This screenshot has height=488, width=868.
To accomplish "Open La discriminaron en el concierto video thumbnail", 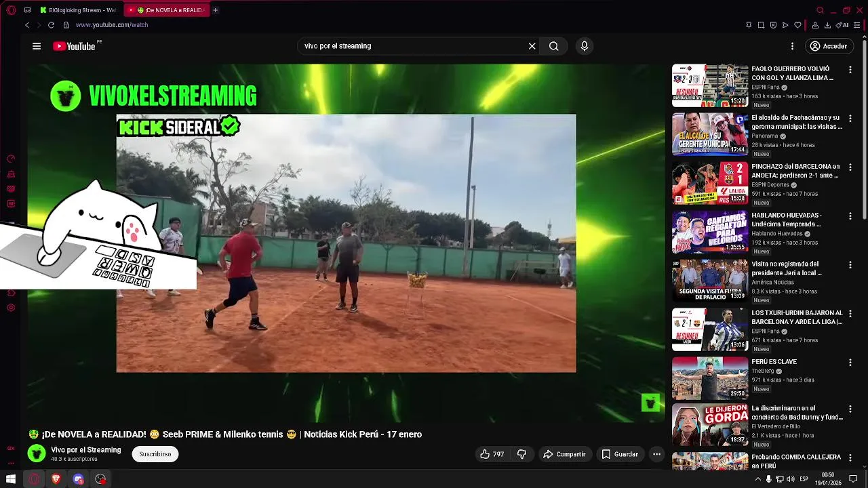I will (x=710, y=426).
